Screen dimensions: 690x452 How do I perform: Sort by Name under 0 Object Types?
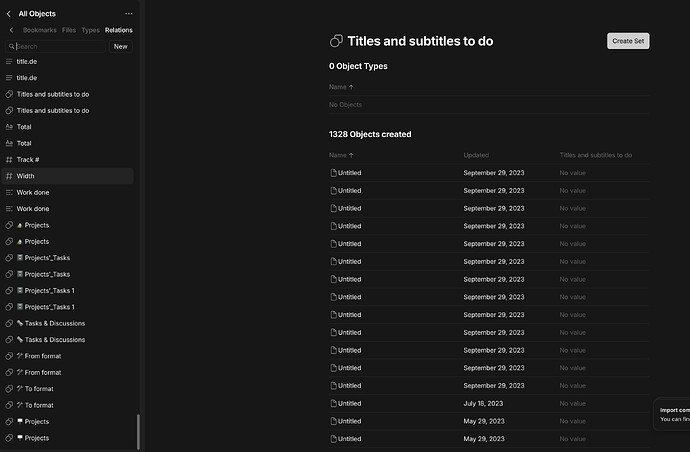pyautogui.click(x=341, y=87)
